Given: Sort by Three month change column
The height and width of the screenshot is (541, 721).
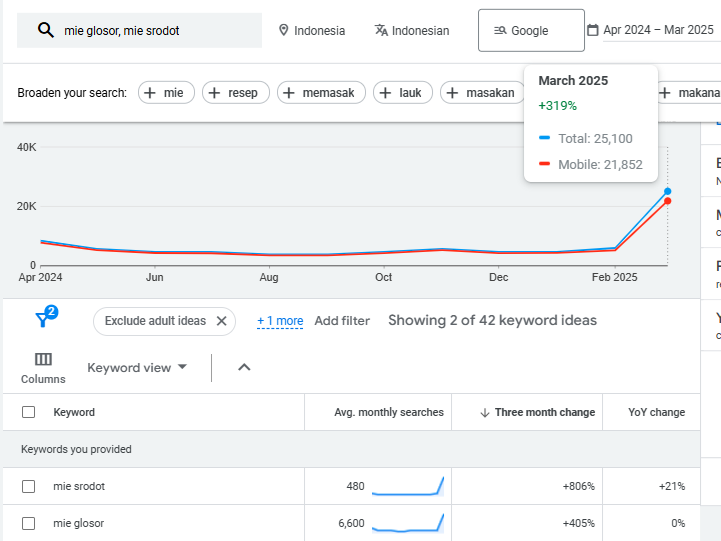Looking at the screenshot, I should pyautogui.click(x=544, y=412).
